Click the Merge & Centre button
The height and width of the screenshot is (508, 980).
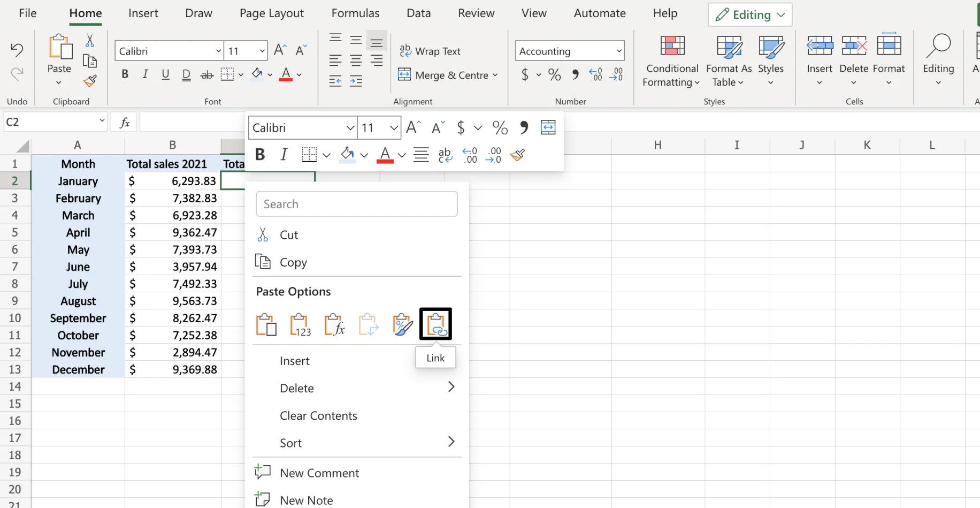coord(448,75)
